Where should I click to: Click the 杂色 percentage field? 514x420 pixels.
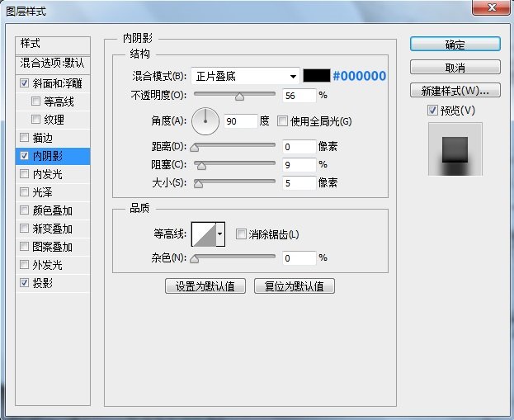pyautogui.click(x=299, y=258)
